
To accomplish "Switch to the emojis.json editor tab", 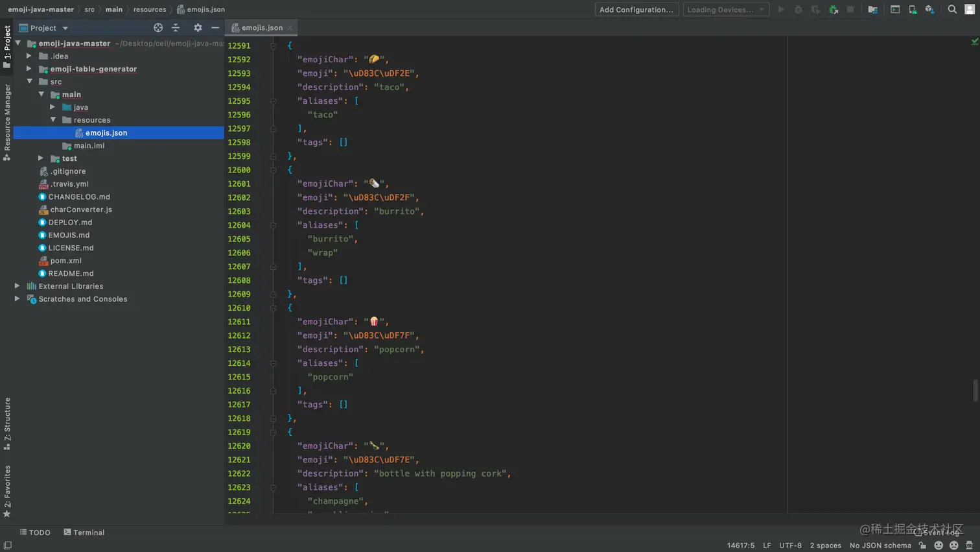I will point(261,28).
